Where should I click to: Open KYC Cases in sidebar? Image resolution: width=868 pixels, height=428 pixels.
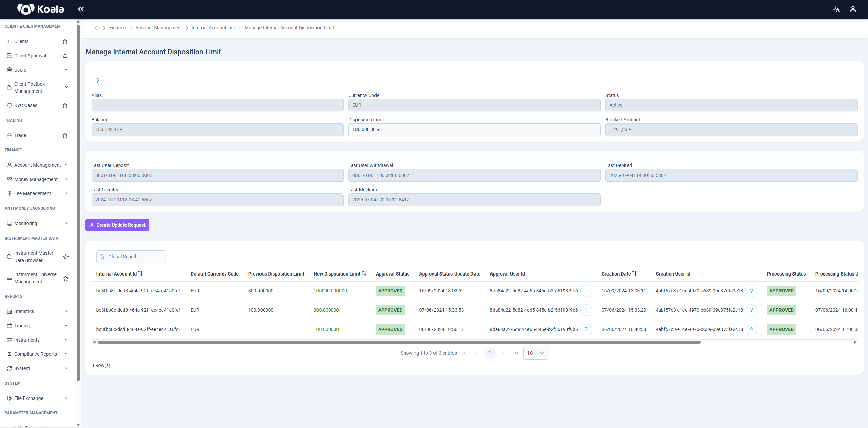click(x=26, y=105)
